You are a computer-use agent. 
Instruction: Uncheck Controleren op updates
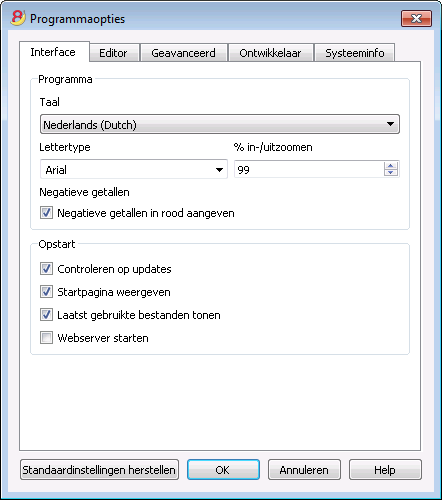click(x=46, y=269)
